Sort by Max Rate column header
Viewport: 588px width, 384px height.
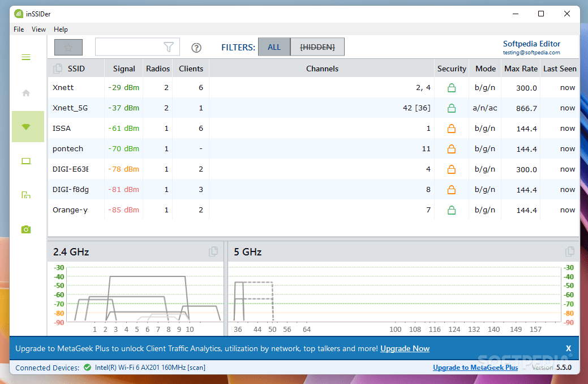coord(521,69)
